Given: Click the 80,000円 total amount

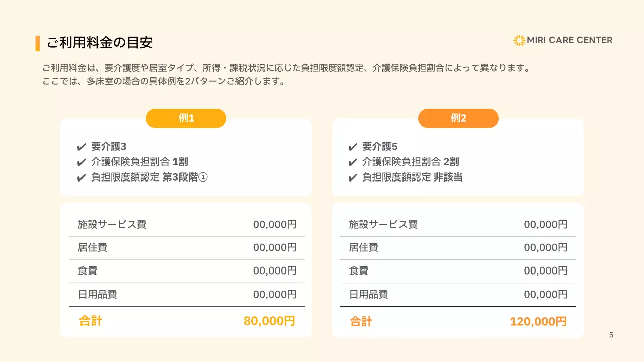Looking at the screenshot, I should coord(269,321).
